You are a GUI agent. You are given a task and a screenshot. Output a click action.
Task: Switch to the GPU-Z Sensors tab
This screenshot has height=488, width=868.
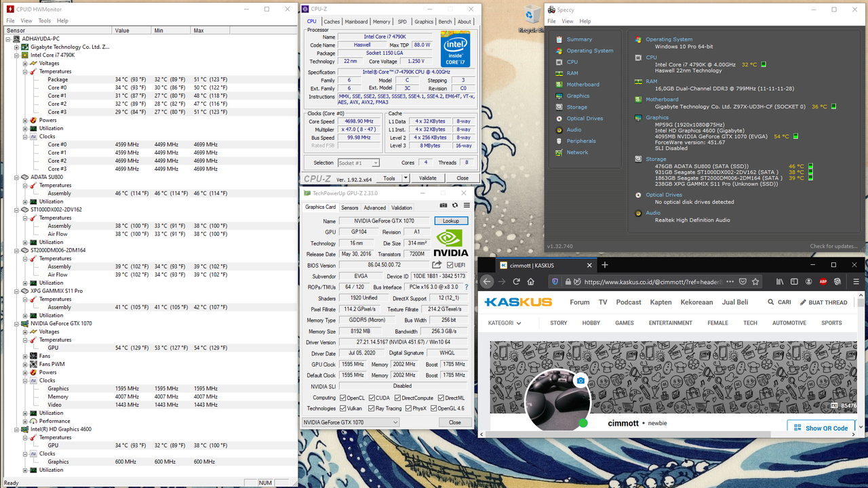point(350,208)
